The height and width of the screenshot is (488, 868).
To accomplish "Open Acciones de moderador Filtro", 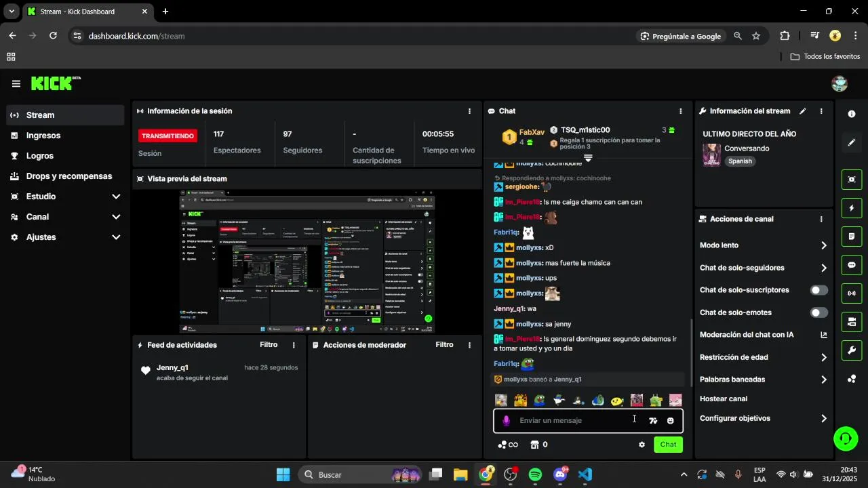I will (444, 345).
